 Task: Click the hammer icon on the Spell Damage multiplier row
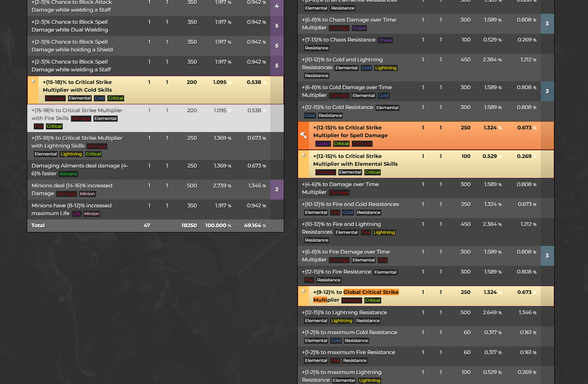tap(304, 136)
